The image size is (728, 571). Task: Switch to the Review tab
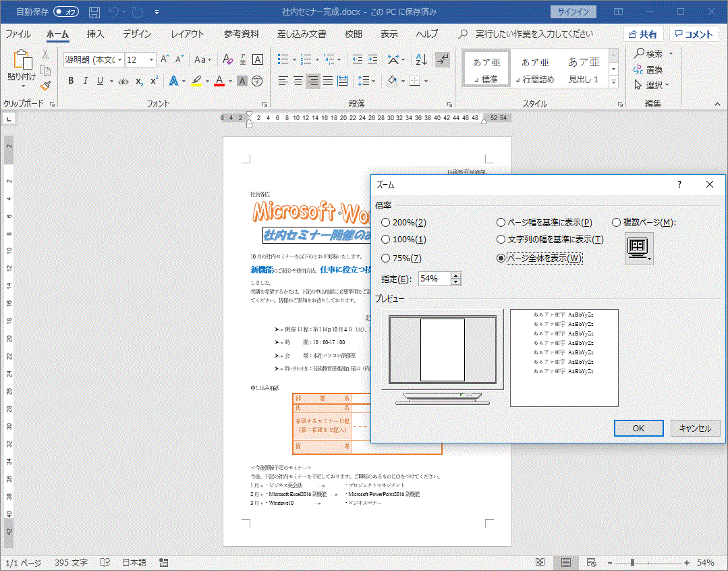coord(354,34)
